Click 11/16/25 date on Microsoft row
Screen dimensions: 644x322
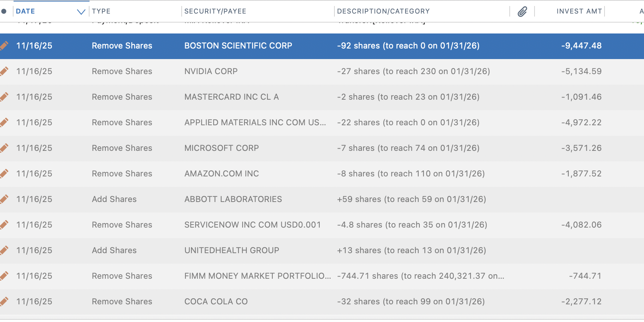tap(34, 148)
